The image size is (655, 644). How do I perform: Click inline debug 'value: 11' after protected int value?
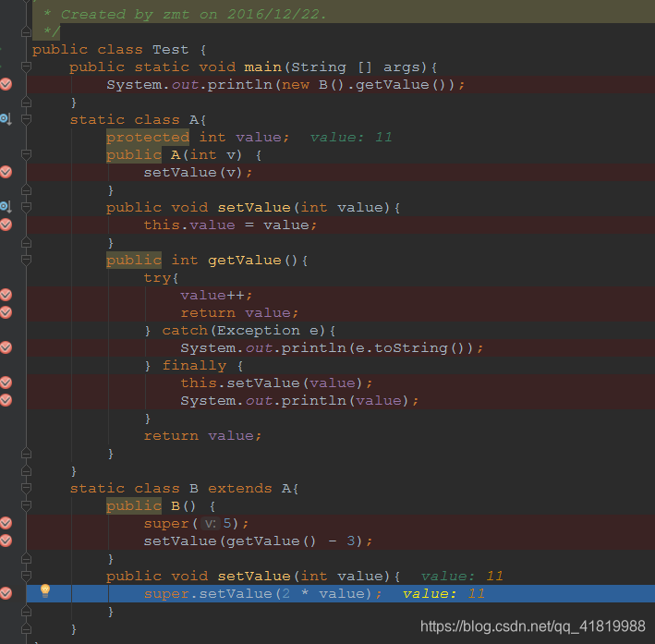[351, 137]
